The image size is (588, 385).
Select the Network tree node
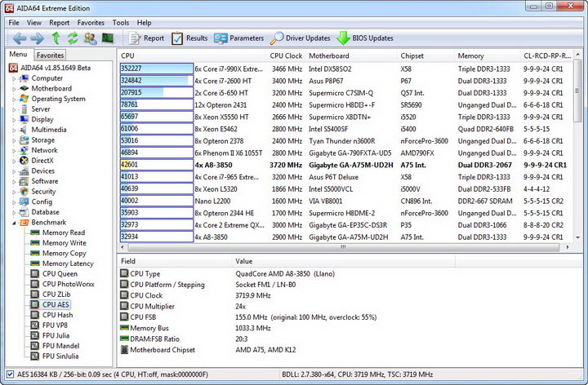pos(44,150)
